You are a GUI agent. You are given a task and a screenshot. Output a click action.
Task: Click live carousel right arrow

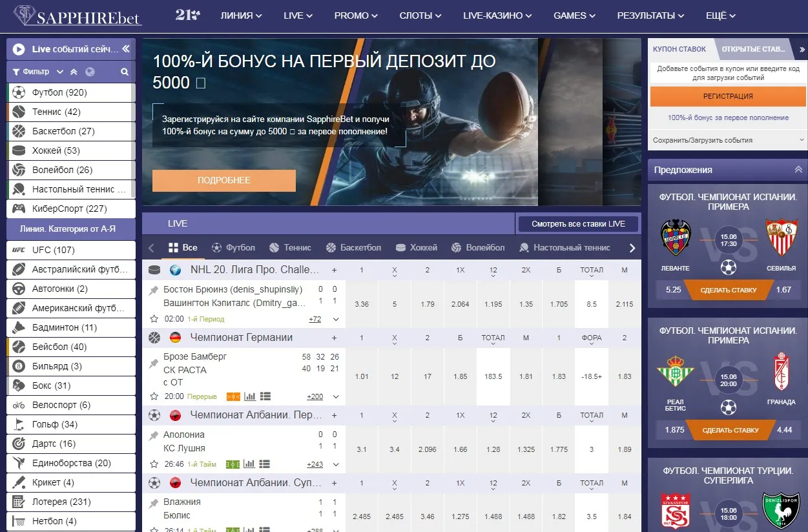tap(632, 248)
